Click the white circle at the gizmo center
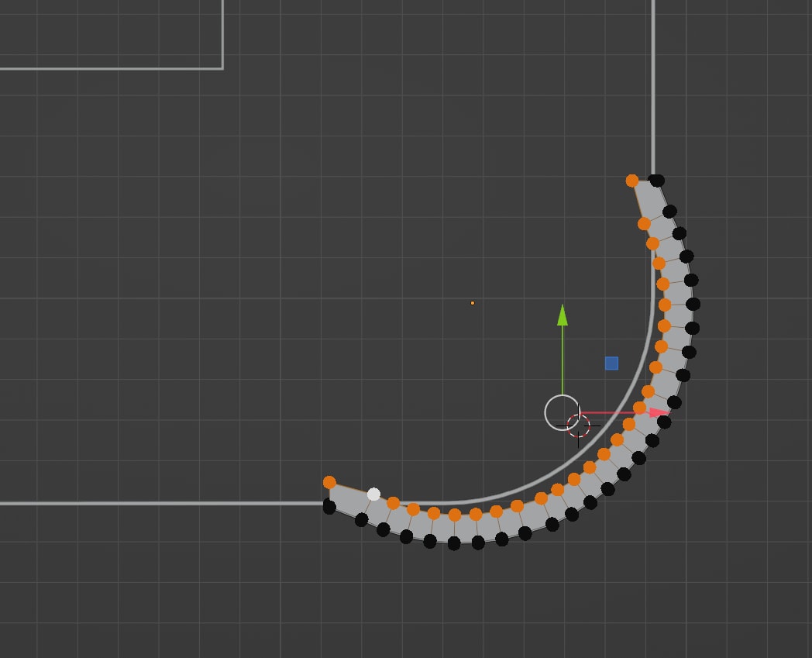The height and width of the screenshot is (658, 812). pyautogui.click(x=562, y=412)
